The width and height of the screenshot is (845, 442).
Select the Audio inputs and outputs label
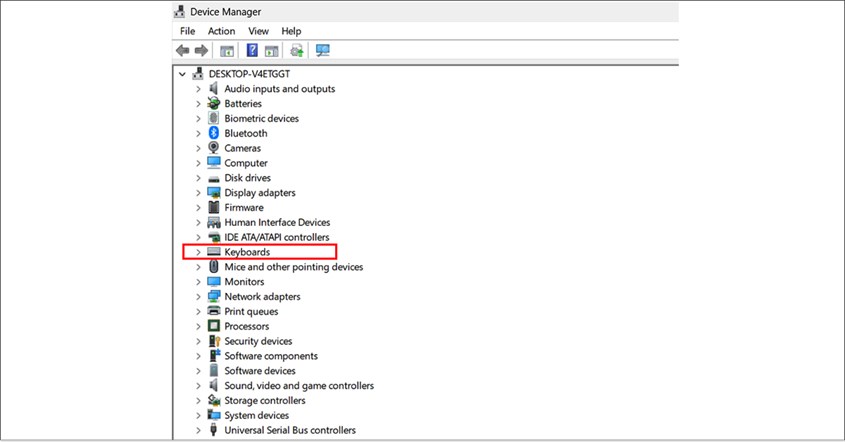click(280, 88)
